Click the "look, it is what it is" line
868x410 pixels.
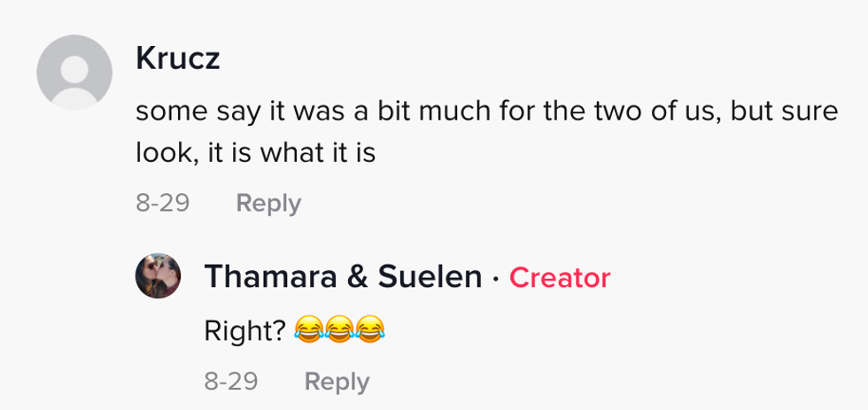[x=256, y=153]
